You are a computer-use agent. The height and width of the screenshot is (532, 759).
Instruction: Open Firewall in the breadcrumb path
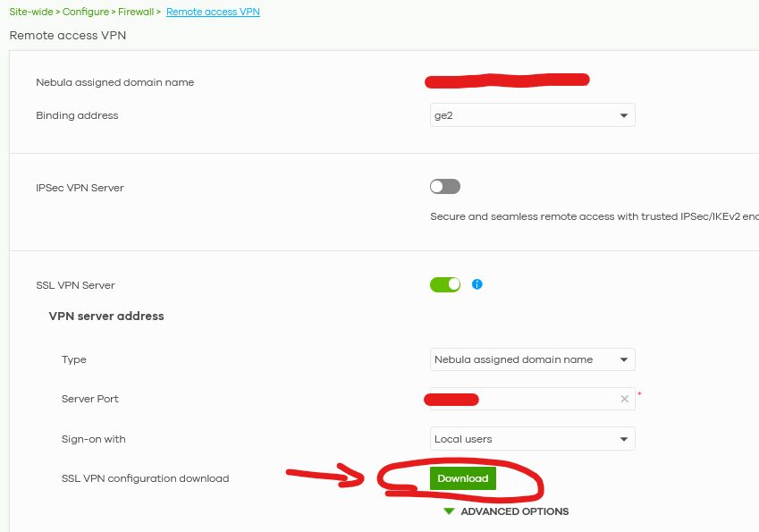tap(136, 12)
